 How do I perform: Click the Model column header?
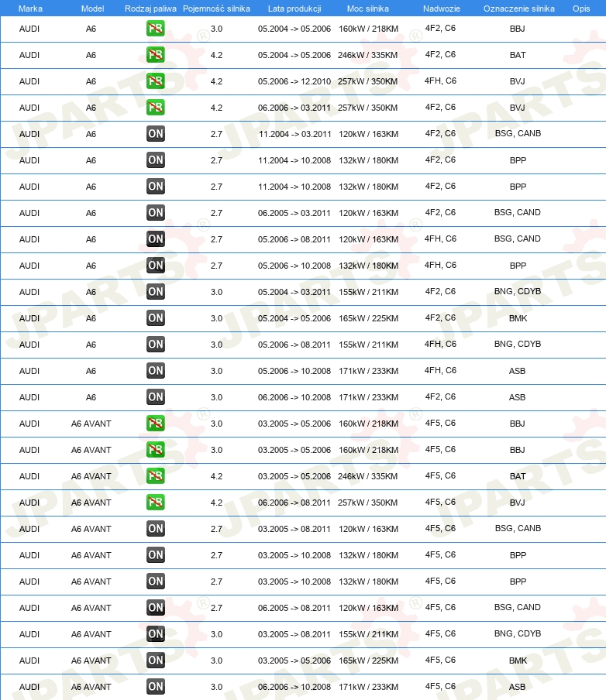click(92, 9)
